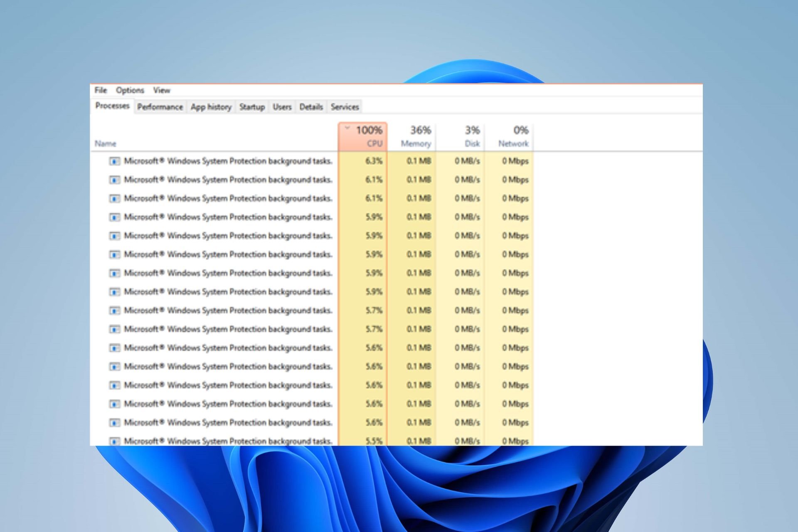Switch to the App history tab
Viewport: 798px width, 532px height.
pyautogui.click(x=211, y=107)
